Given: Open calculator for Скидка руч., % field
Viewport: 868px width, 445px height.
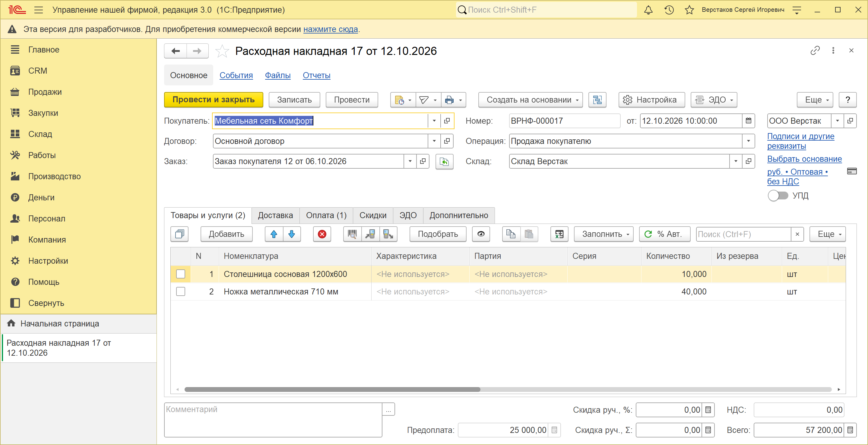Looking at the screenshot, I should coord(708,410).
